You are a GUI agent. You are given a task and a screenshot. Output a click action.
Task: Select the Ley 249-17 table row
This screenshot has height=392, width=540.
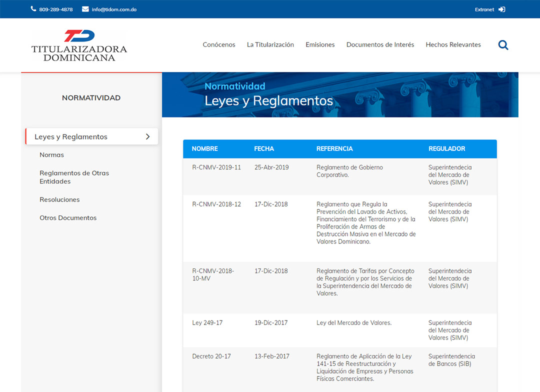click(207, 323)
